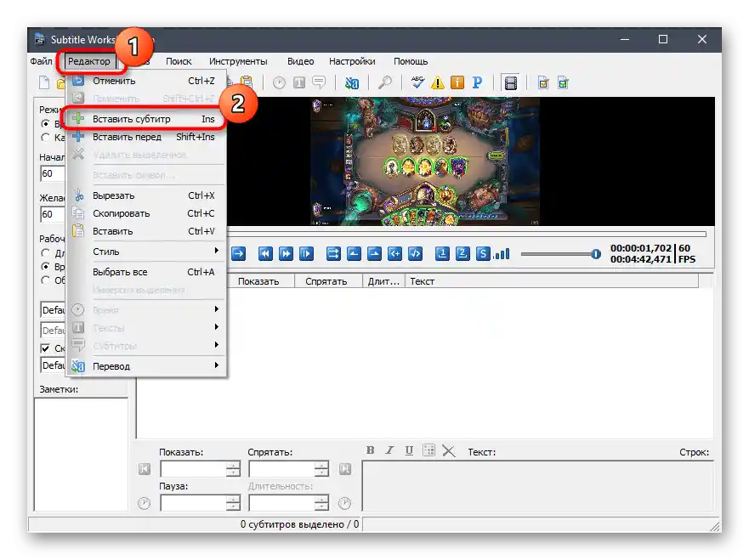Select the middle radio button under Рабочий
Image resolution: width=749 pixels, height=560 pixels.
46,267
